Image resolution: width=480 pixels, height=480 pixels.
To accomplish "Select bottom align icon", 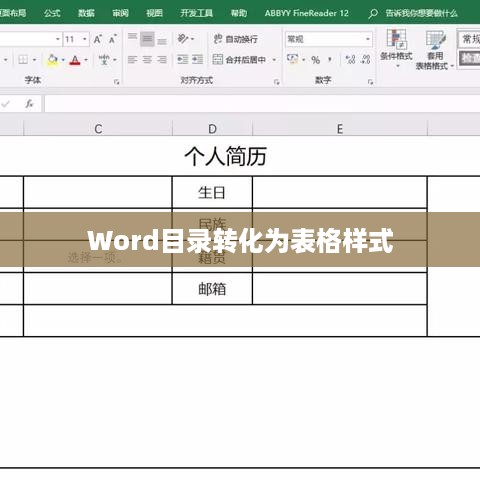I will 162,41.
